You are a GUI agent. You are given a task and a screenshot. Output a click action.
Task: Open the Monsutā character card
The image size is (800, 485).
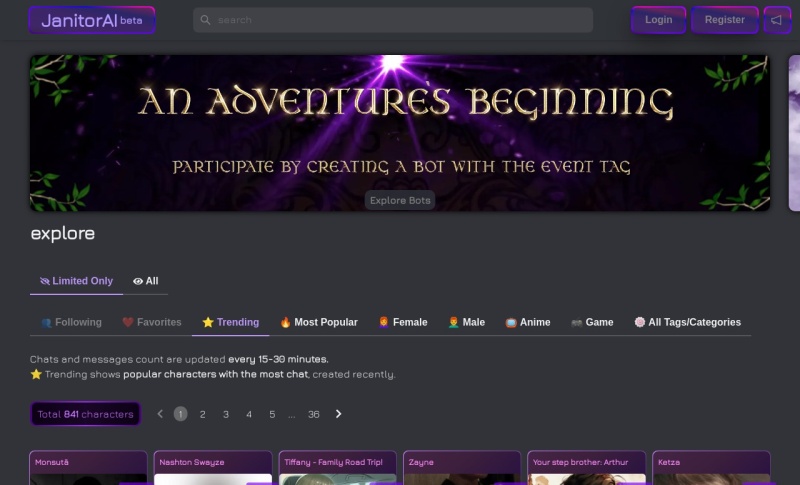[x=88, y=468]
